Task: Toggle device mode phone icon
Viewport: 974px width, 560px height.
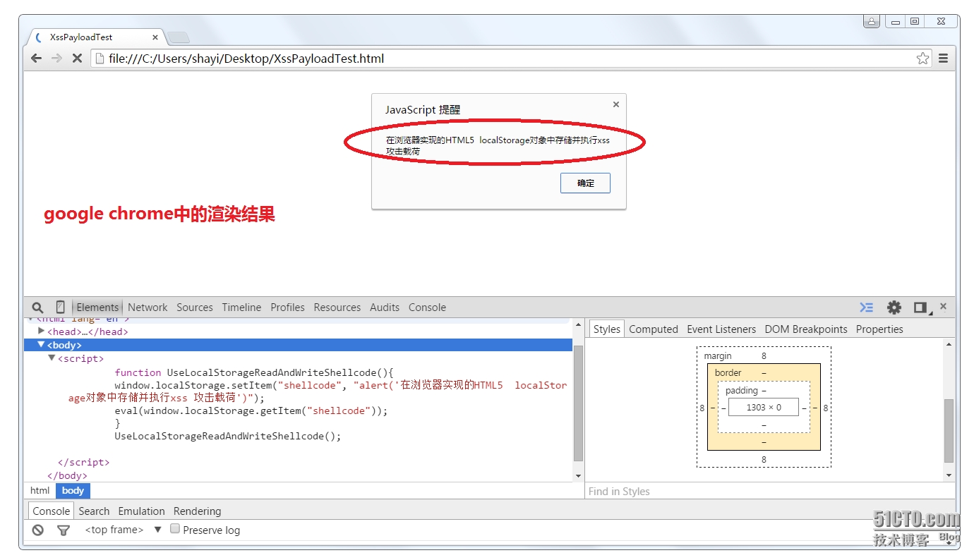Action: pos(61,308)
